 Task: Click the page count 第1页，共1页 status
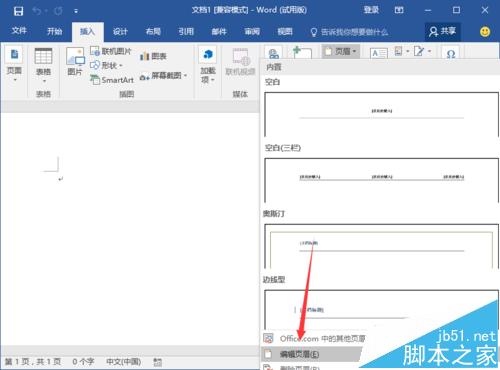point(33,362)
